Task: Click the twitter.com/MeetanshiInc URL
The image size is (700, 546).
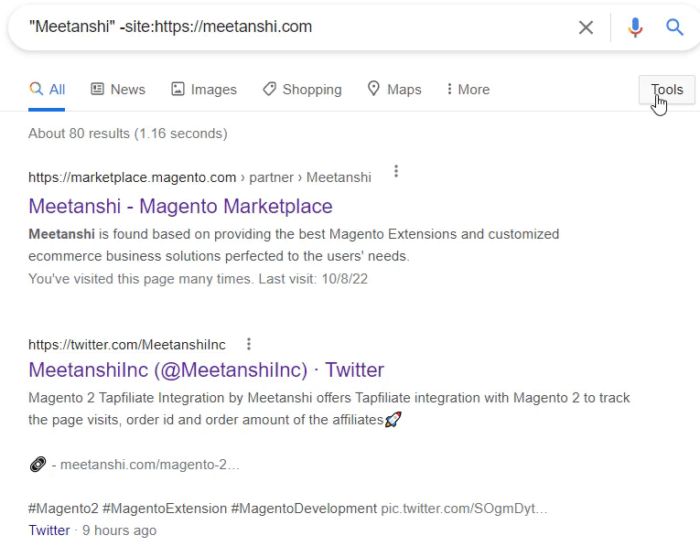Action: [127, 345]
